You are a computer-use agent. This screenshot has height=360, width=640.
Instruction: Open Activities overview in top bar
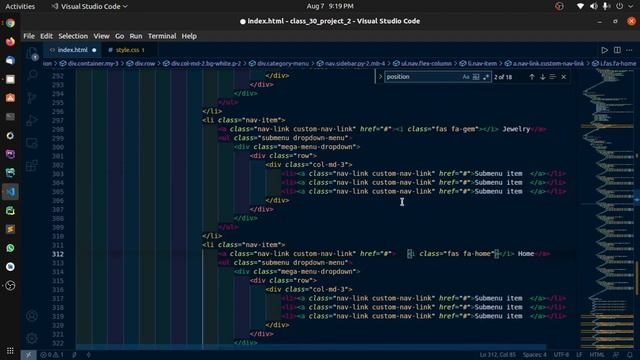[20, 6]
